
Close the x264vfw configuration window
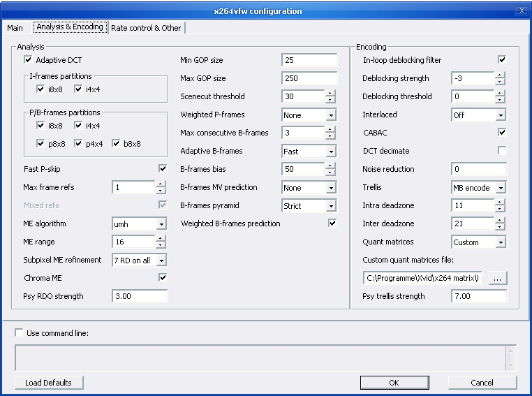click(x=521, y=11)
